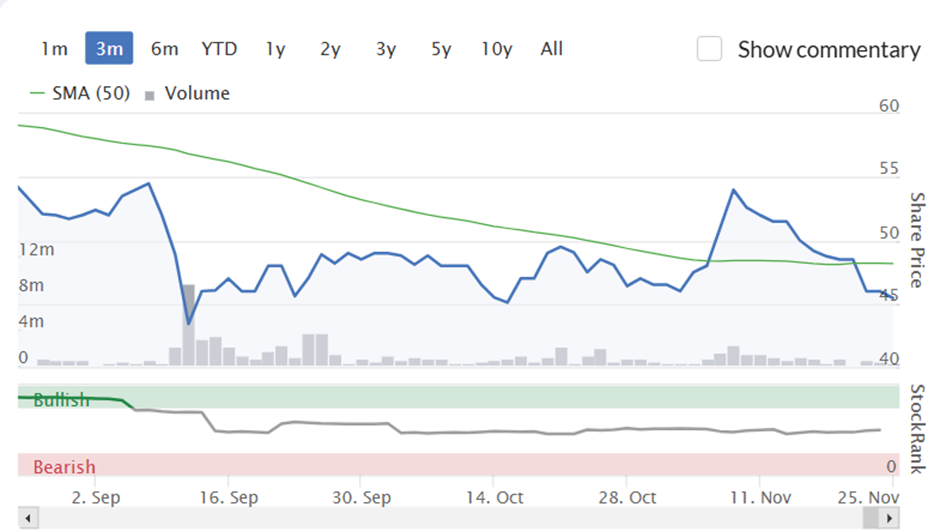Click the Share Price axis title
This screenshot has height=531, width=940.
[x=917, y=240]
